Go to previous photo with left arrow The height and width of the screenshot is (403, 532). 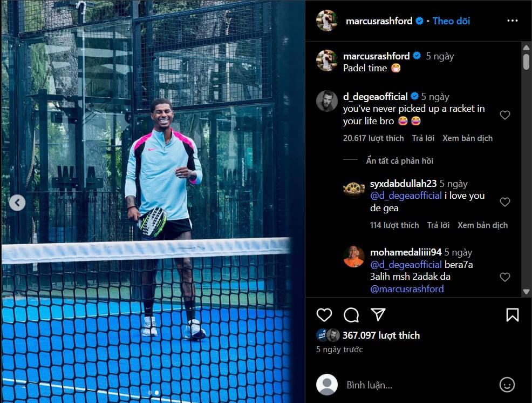click(17, 203)
